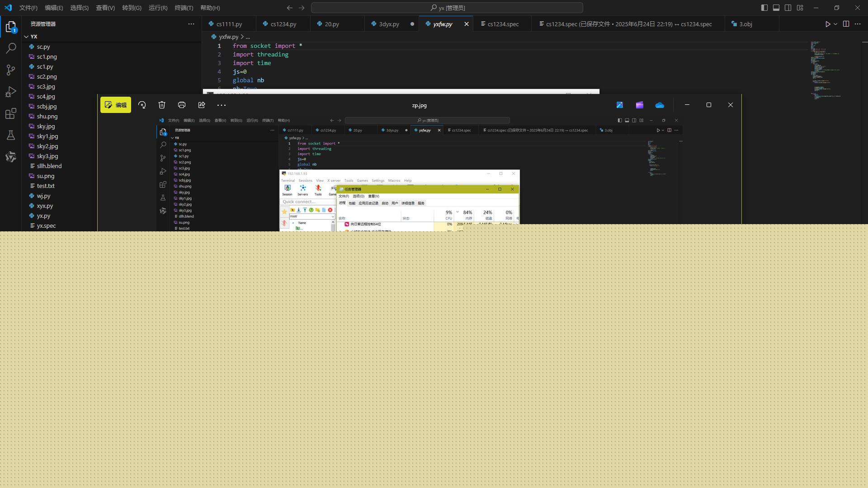868x488 pixels.
Task: Open the Extensions view
Action: click(11, 113)
